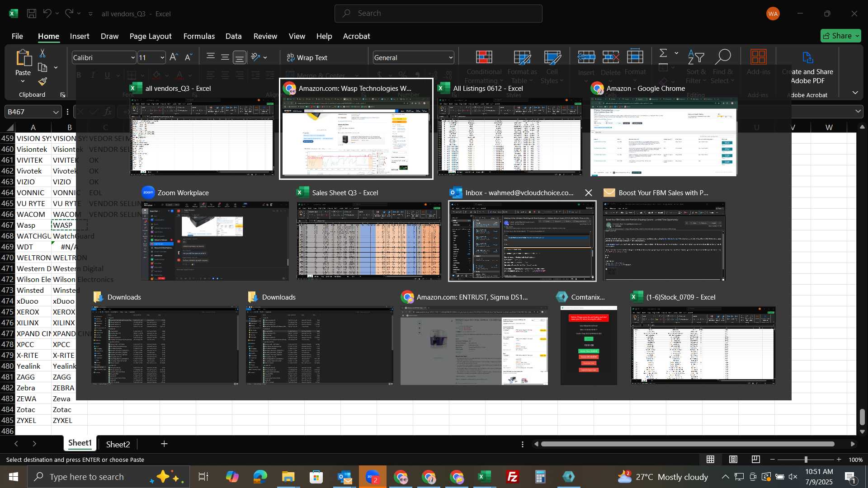Expand the Name Box B467 dropdown
The image size is (868, 488).
[x=56, y=112]
